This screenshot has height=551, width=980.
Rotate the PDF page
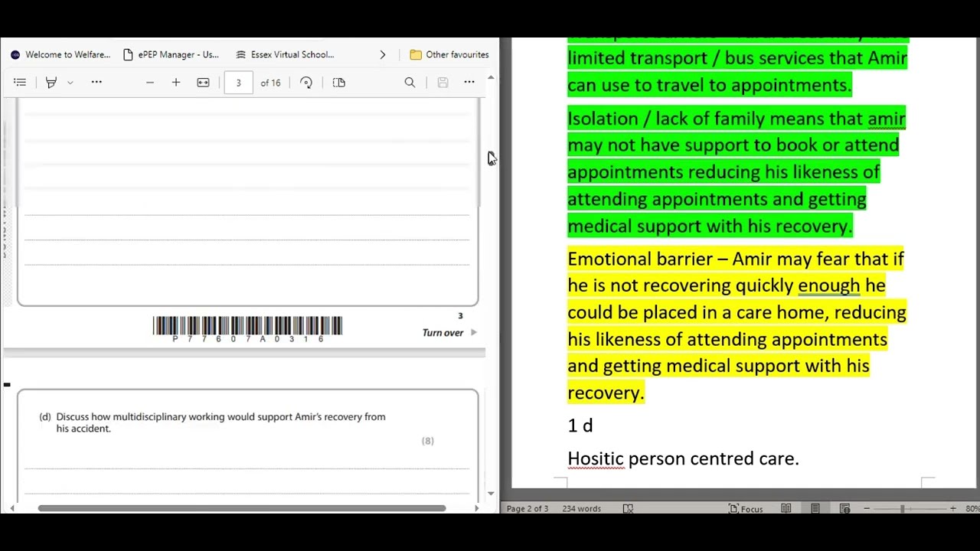pyautogui.click(x=306, y=83)
